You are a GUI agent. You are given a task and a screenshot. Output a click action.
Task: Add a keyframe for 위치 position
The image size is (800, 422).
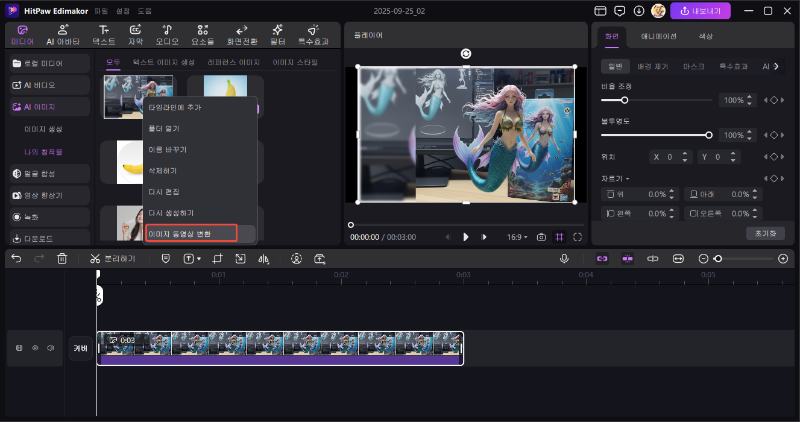774,157
